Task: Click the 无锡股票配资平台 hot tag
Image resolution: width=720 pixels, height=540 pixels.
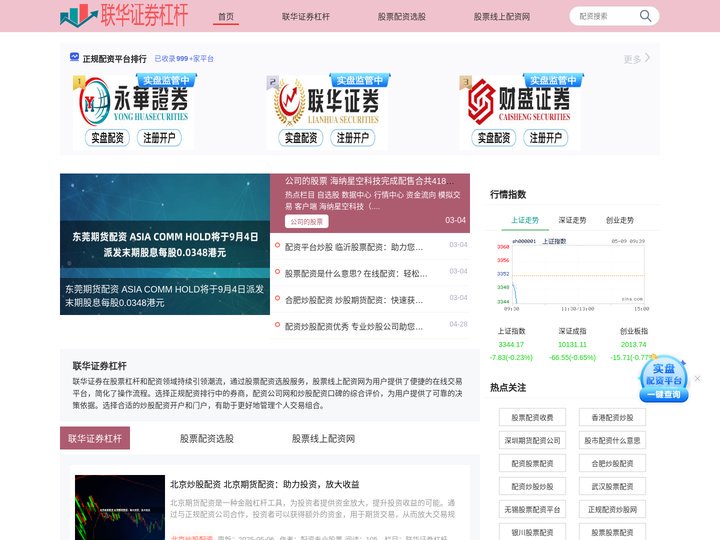Action: click(x=532, y=509)
